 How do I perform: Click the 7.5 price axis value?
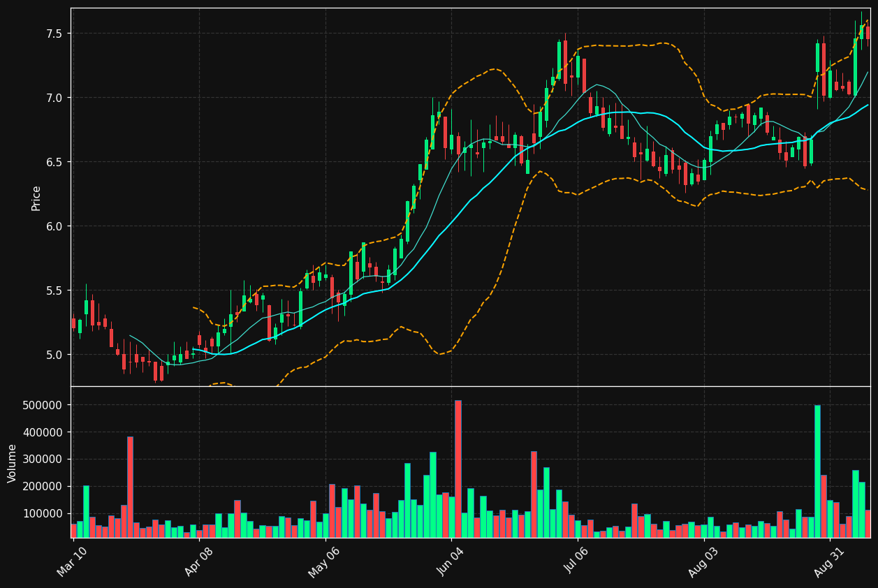(x=54, y=34)
